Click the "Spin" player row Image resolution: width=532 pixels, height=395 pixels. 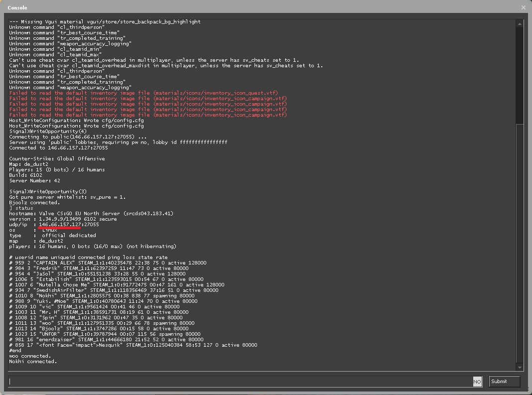coord(96,318)
